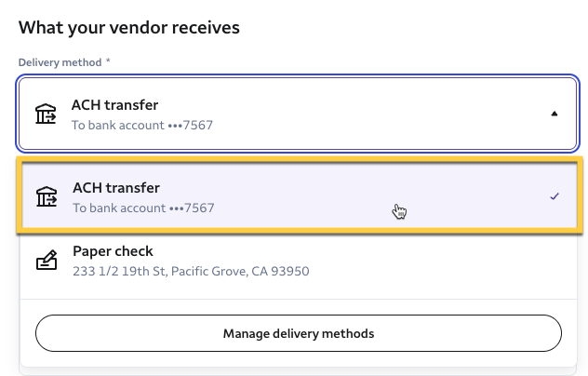Click the "What your vendor receives" heading
This screenshot has height=376, width=588.
(129, 28)
